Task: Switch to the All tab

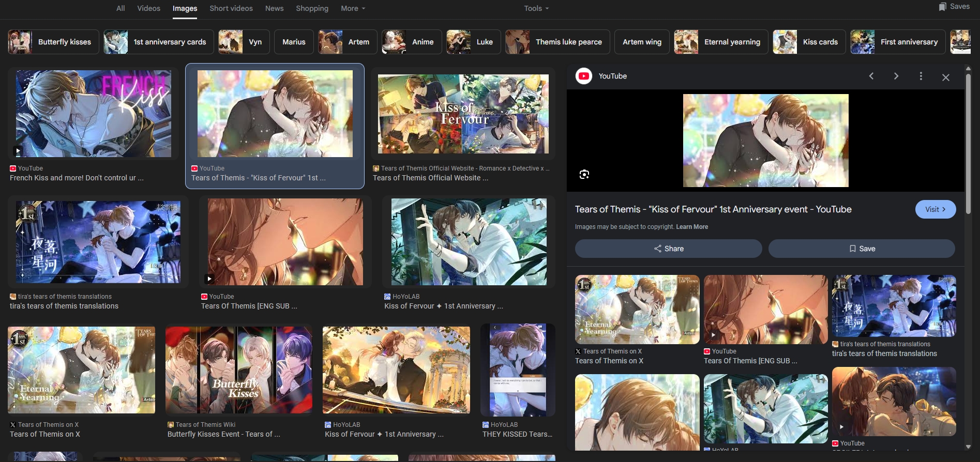Action: (120, 8)
